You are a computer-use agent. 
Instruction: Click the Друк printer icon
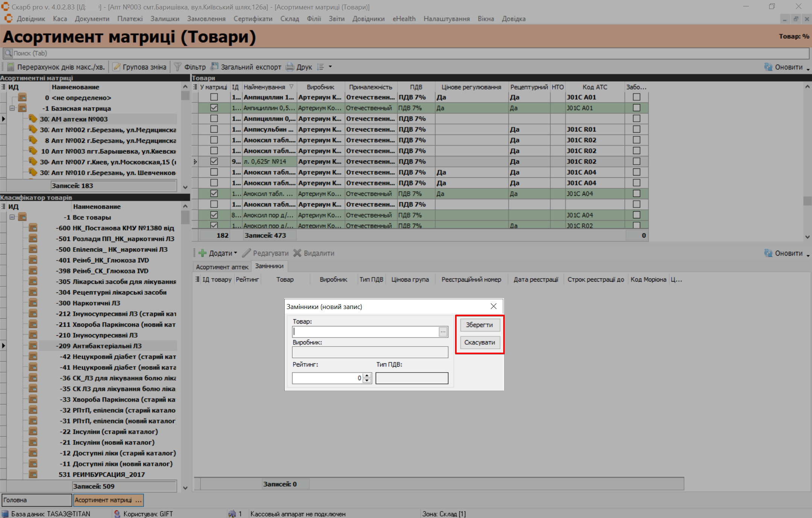290,67
